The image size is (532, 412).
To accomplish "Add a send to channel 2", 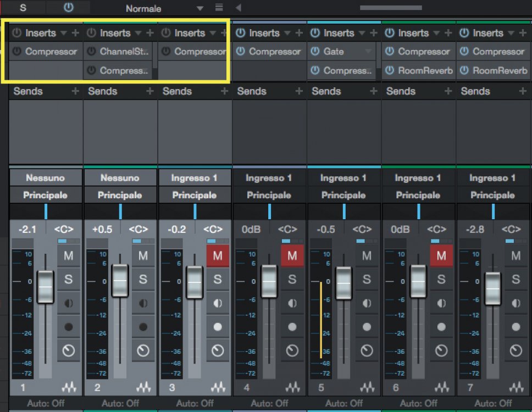I will (x=149, y=91).
